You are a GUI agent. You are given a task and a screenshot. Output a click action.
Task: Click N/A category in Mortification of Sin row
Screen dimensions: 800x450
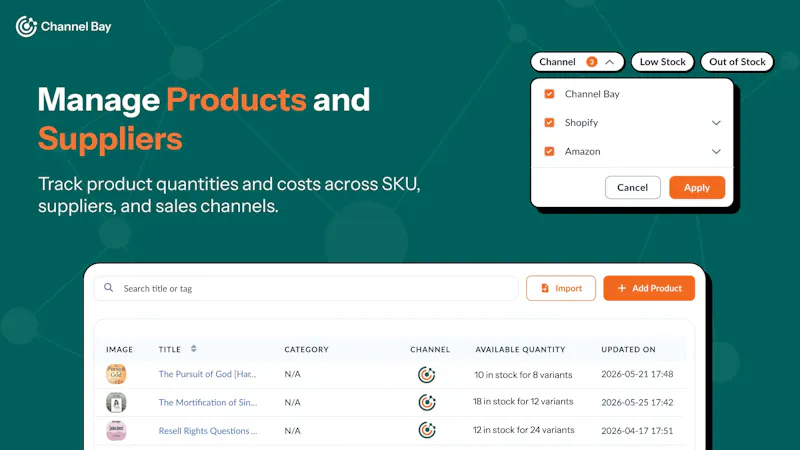tap(292, 403)
